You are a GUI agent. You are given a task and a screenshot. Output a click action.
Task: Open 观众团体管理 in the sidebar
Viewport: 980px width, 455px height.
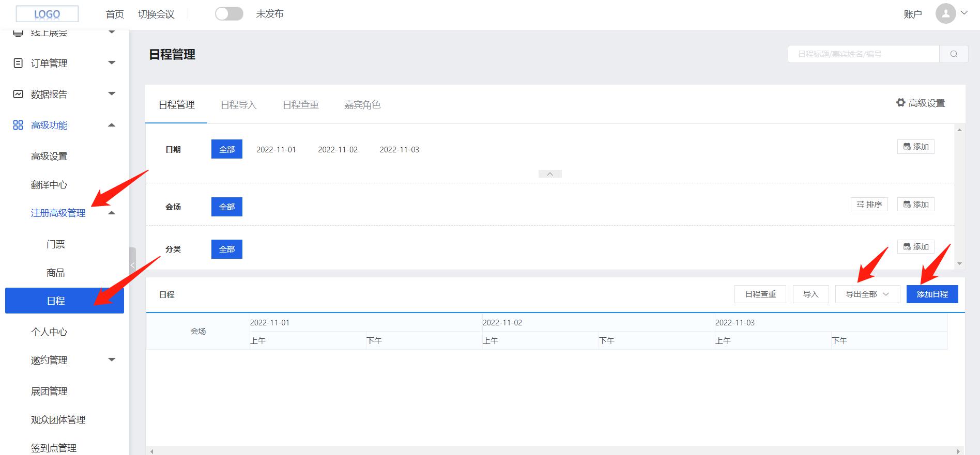tap(58, 419)
